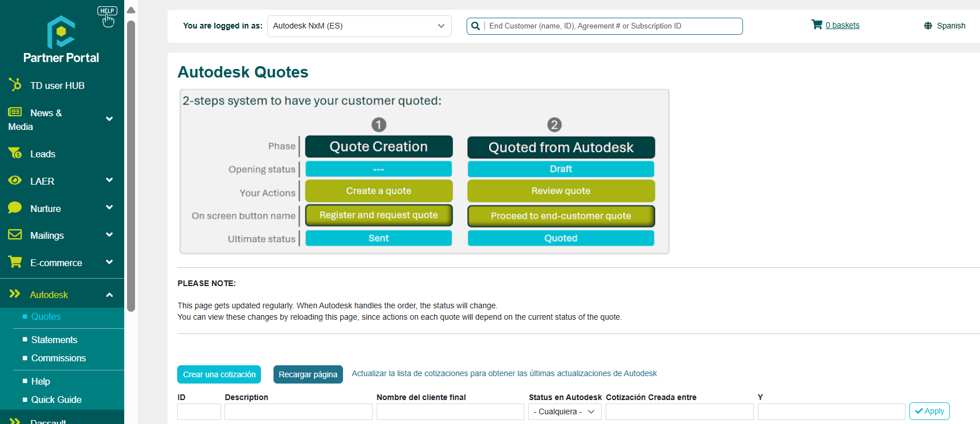
Task: Open the Status en Autodesk dropdown
Action: click(x=565, y=411)
